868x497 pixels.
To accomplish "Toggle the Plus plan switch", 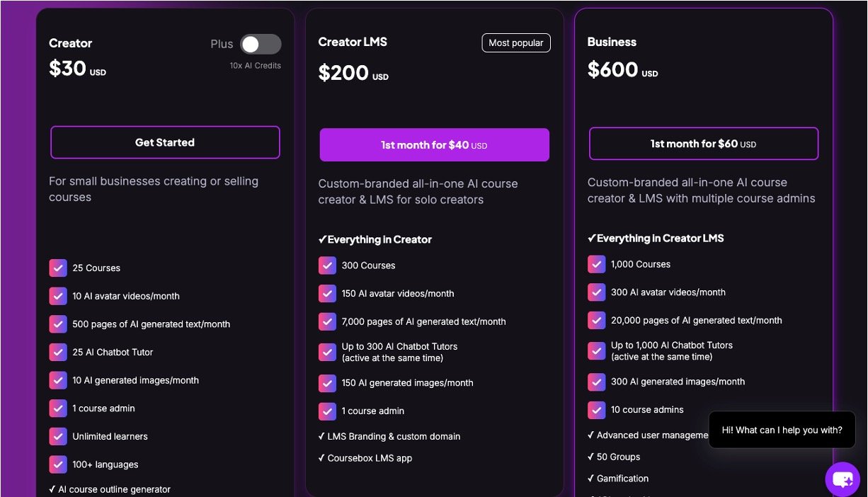I will point(260,44).
